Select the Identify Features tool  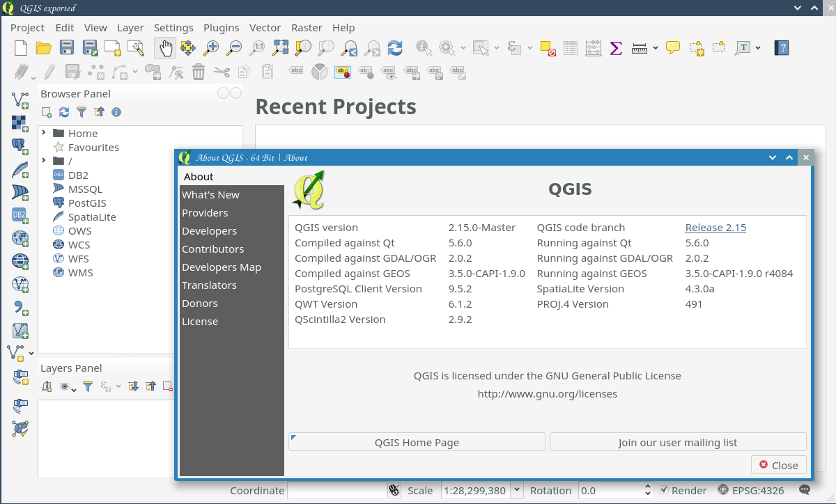(424, 48)
